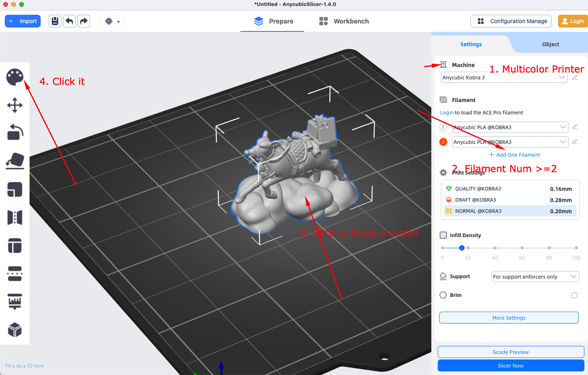Viewport: 588px width, 375px height.
Task: Click the Login link for ACE Pro filament
Action: (x=447, y=113)
